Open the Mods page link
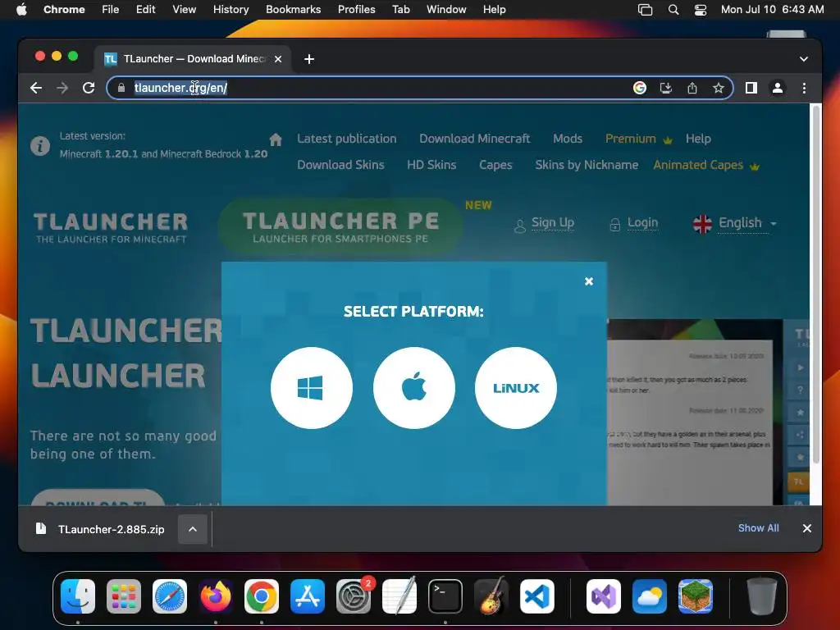 [x=568, y=139]
